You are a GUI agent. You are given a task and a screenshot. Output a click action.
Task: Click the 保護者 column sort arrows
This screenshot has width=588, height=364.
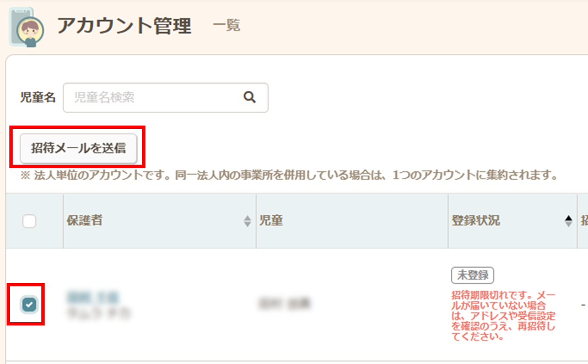click(247, 221)
